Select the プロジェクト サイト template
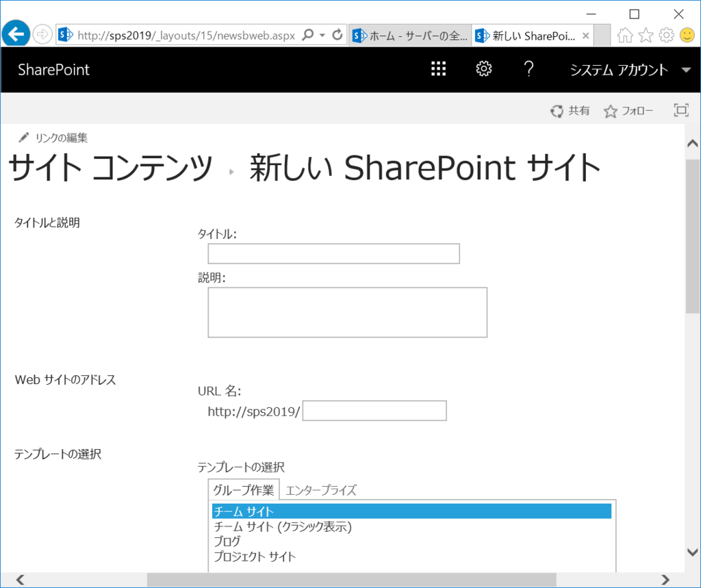This screenshot has height=588, width=701. pos(255,557)
